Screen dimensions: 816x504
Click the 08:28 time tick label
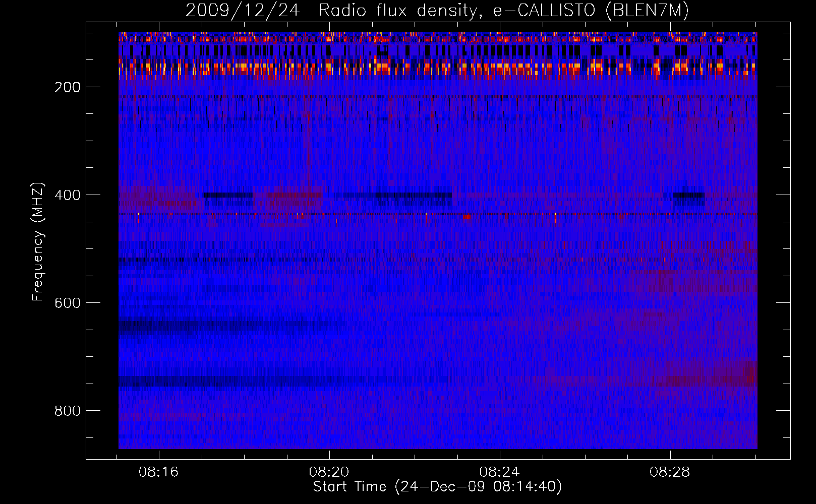(670, 472)
